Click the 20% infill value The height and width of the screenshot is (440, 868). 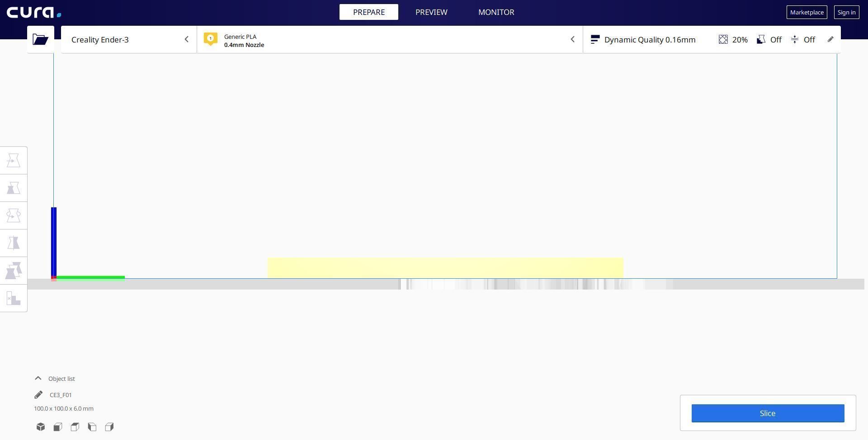point(740,39)
